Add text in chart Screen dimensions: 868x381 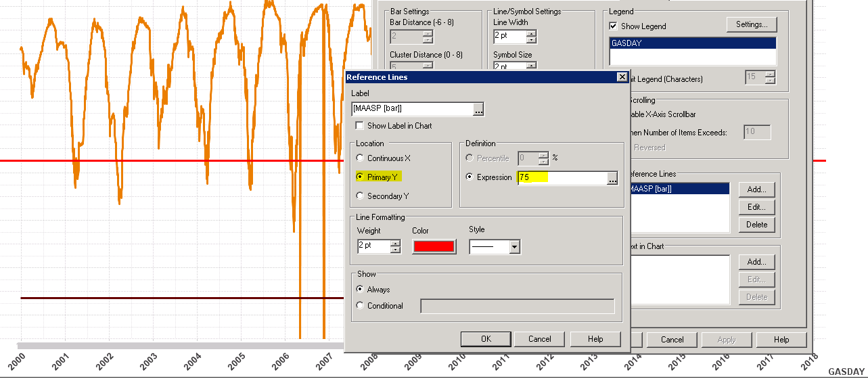756,262
